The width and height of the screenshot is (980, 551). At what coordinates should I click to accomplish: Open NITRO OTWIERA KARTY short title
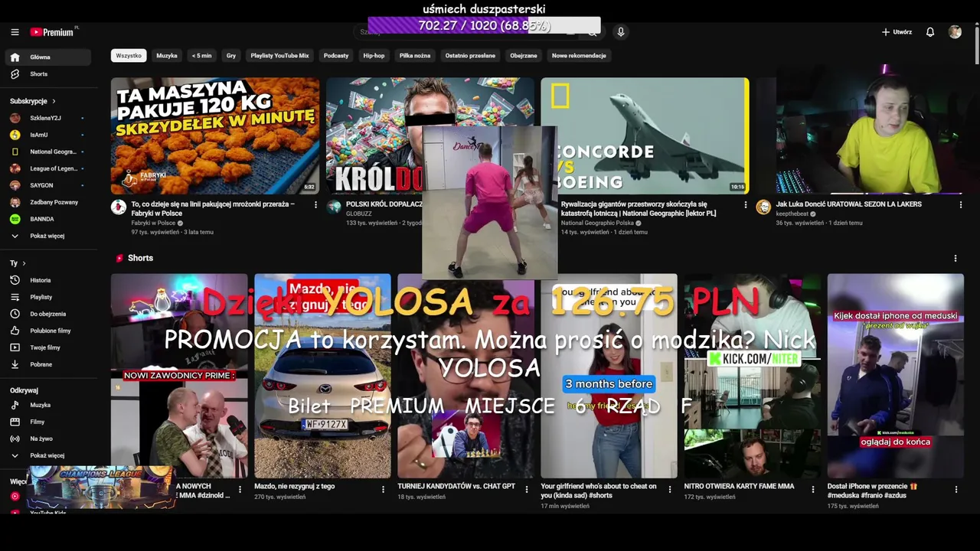coord(739,486)
